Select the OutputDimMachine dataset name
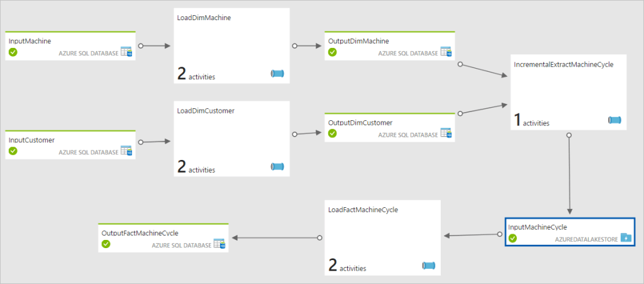The width and height of the screenshot is (644, 284). 358,41
